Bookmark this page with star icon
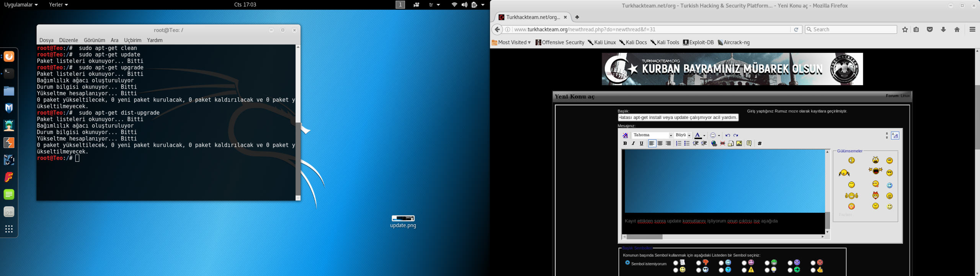This screenshot has width=980, height=276. coord(905,30)
